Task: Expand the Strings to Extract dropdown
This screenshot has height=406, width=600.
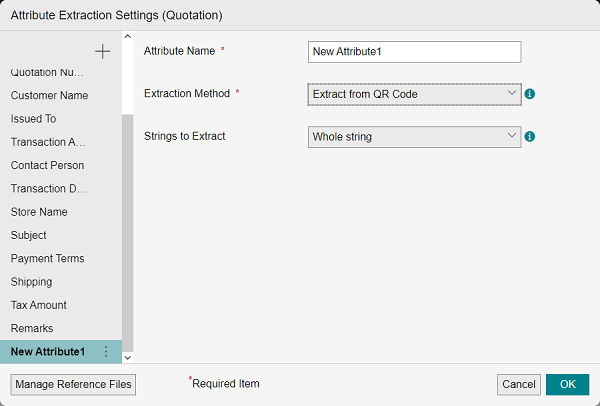Action: pos(414,136)
